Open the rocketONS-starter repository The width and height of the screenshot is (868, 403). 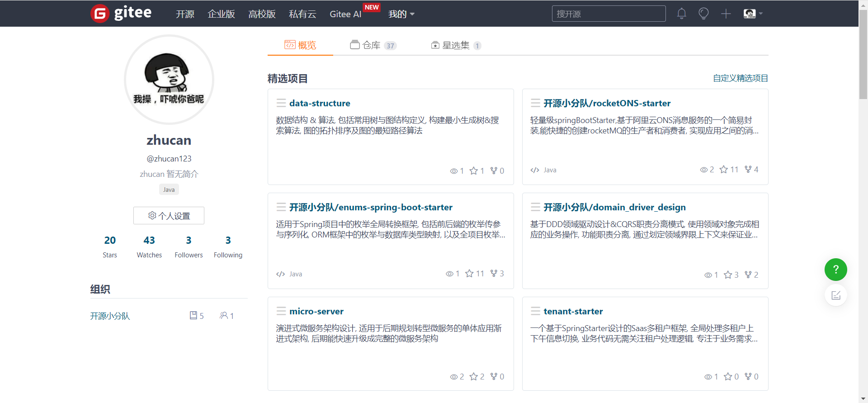coord(607,103)
